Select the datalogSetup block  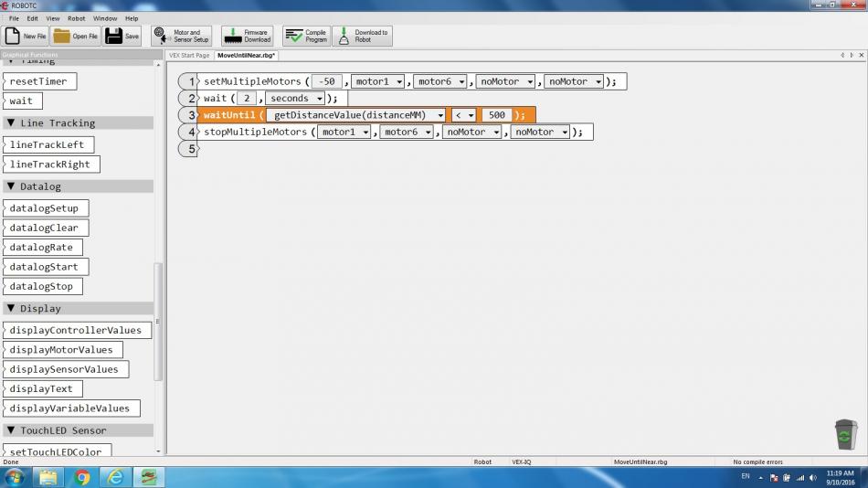click(x=46, y=208)
